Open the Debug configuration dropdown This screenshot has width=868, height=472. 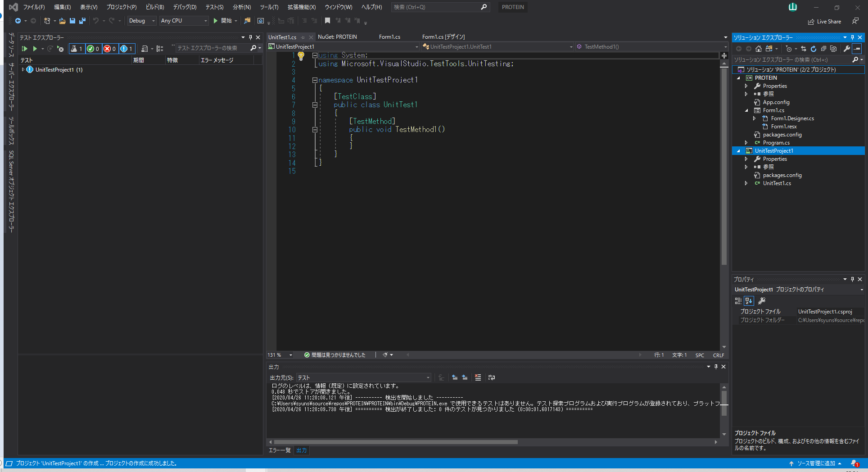[x=141, y=21]
